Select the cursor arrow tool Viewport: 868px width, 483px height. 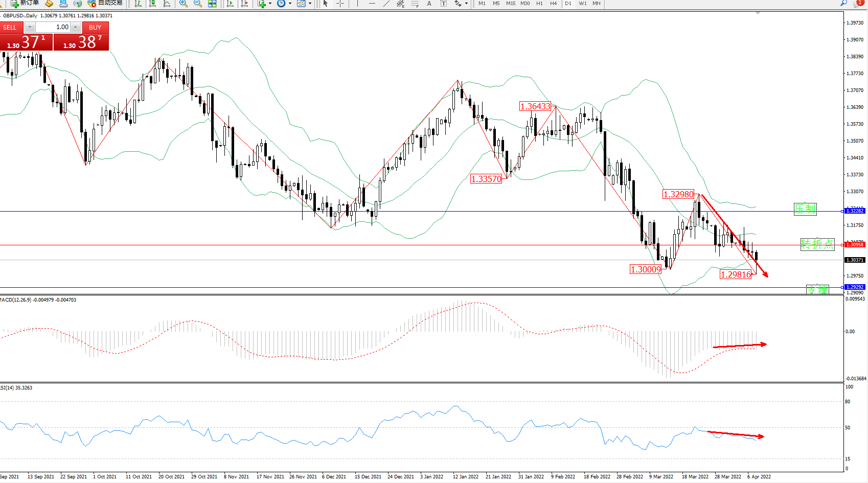tap(326, 4)
